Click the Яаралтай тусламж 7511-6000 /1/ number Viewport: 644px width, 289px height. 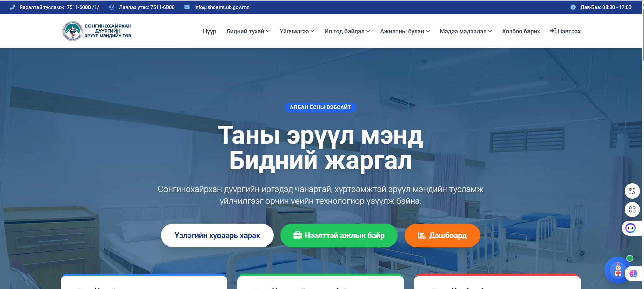point(59,7)
